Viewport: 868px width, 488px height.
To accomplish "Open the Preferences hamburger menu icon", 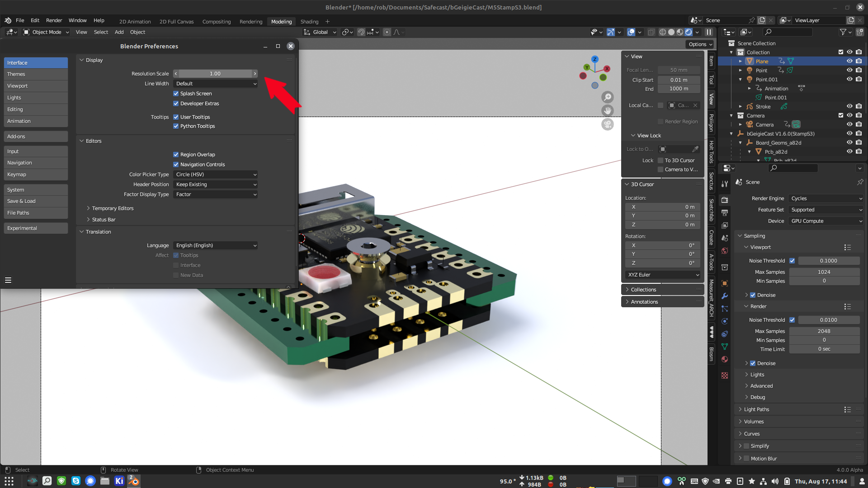I will (x=8, y=280).
